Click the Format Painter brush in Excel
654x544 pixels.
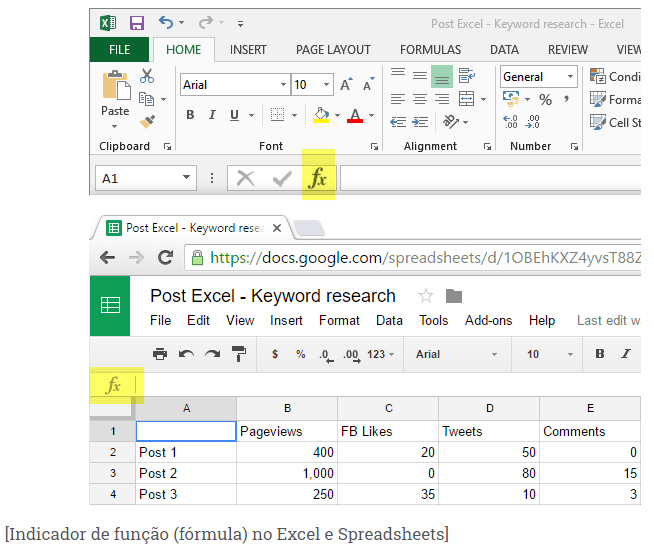pos(147,122)
